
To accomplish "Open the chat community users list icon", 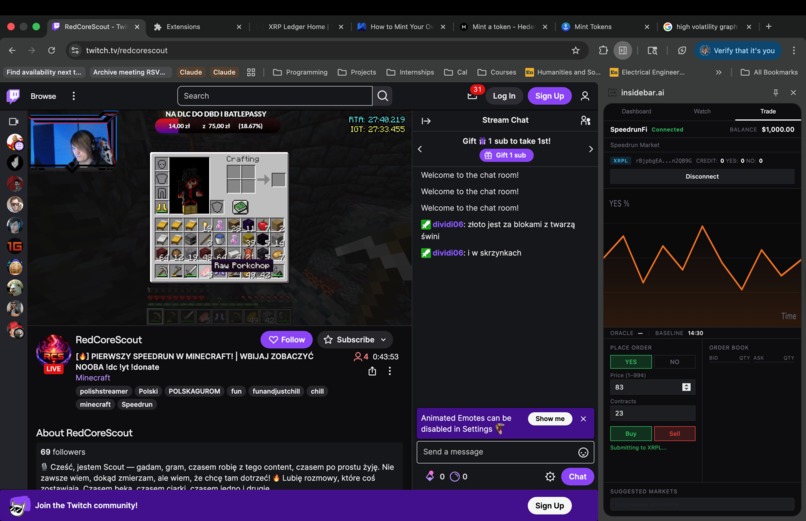I will [585, 120].
